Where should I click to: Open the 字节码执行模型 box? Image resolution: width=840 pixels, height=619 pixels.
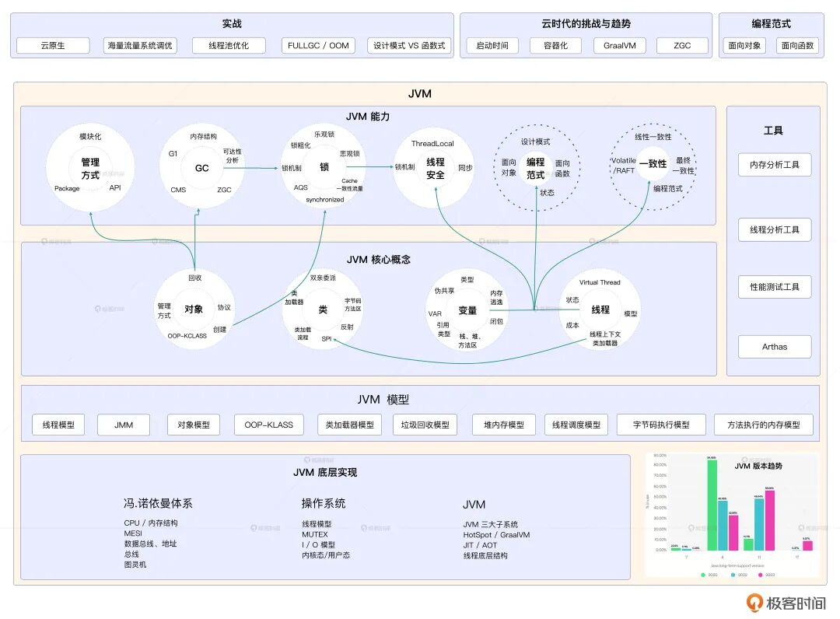tap(662, 425)
